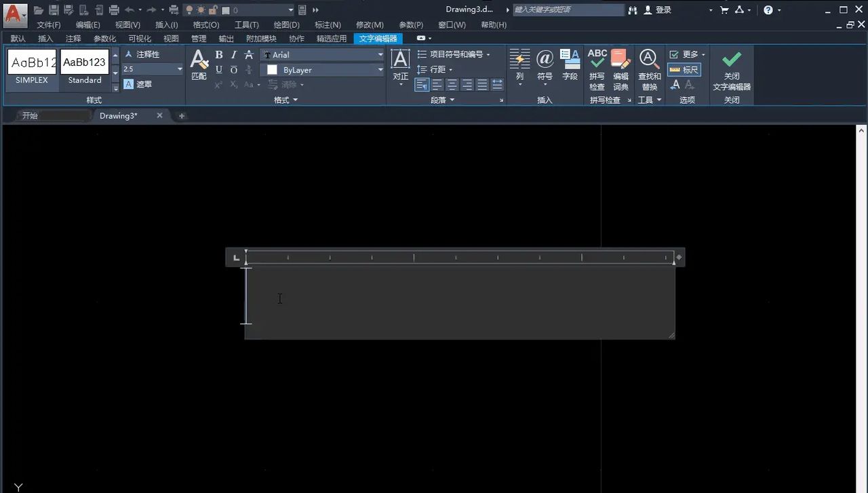Screen dimensions: 868x493
Task: Switch to the 插入 ribbon tab
Action: click(x=45, y=38)
